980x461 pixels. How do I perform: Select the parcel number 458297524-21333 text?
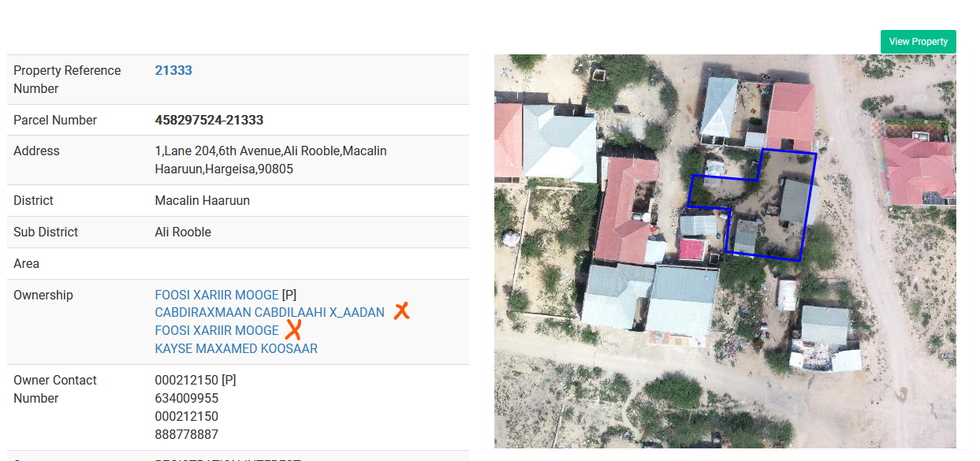pyautogui.click(x=209, y=120)
